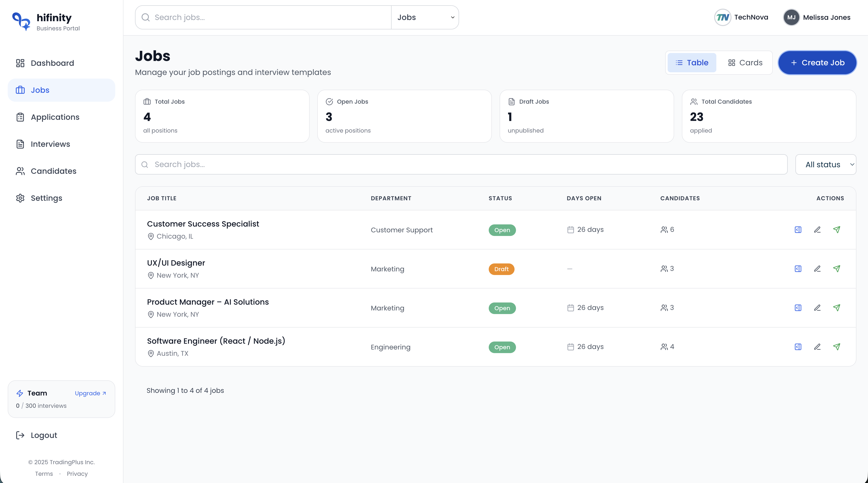Open the Candidates section
Image resolution: width=868 pixels, height=483 pixels.
click(x=53, y=171)
